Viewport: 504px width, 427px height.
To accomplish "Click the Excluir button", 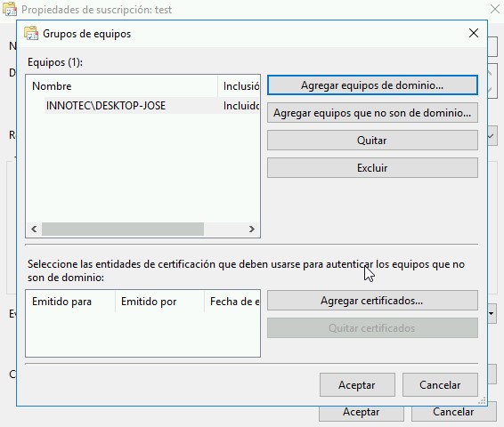I will 372,168.
